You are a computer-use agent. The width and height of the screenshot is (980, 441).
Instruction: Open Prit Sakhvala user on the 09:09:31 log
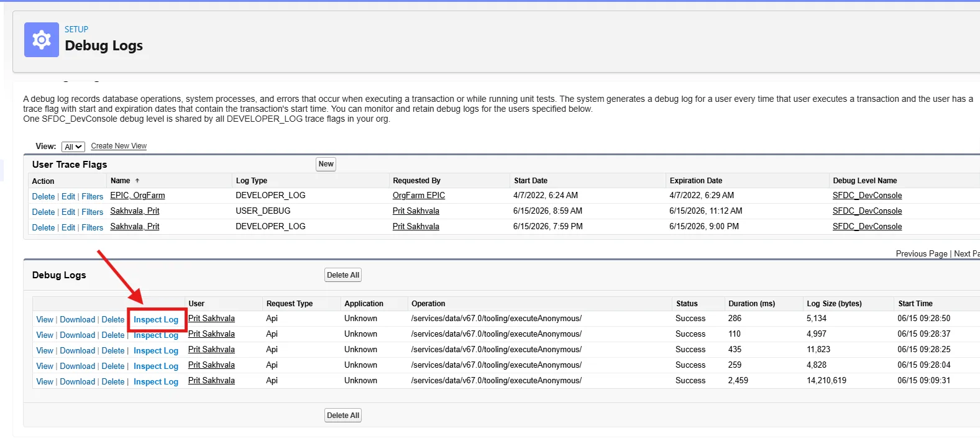[211, 380]
